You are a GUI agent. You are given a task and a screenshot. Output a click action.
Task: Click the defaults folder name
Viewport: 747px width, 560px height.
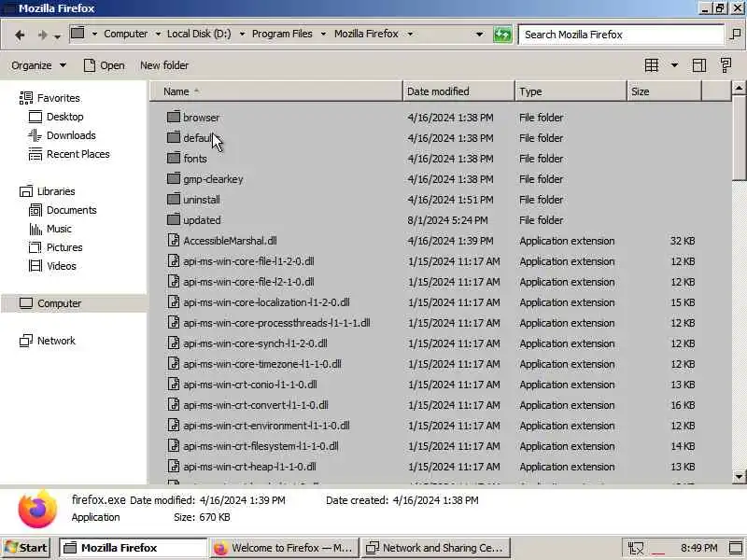point(198,138)
